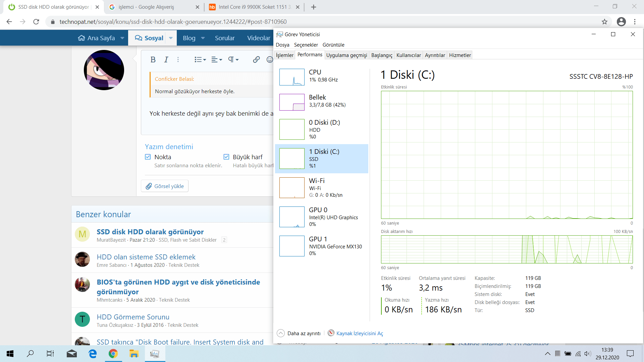Toggle bold formatting in the editor

153,60
